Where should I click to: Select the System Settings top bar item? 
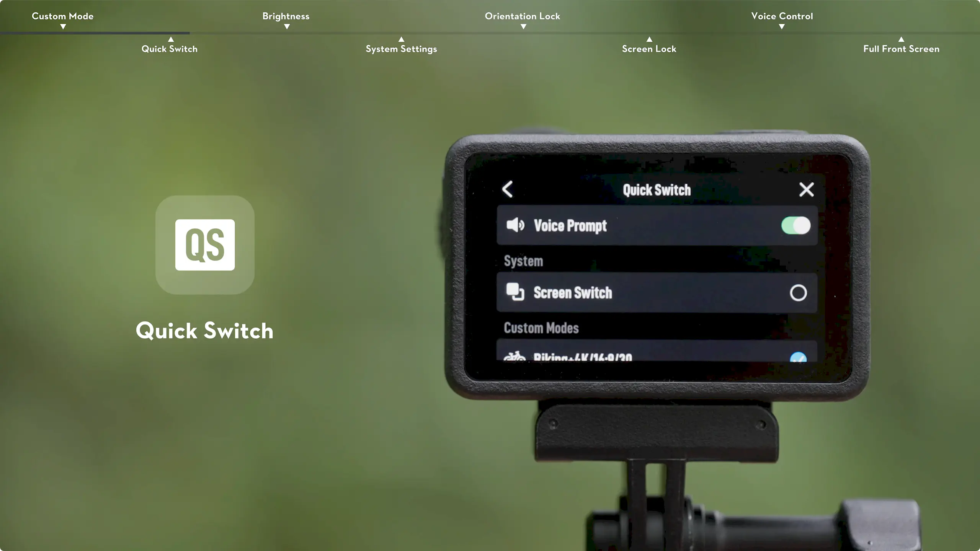401,49
